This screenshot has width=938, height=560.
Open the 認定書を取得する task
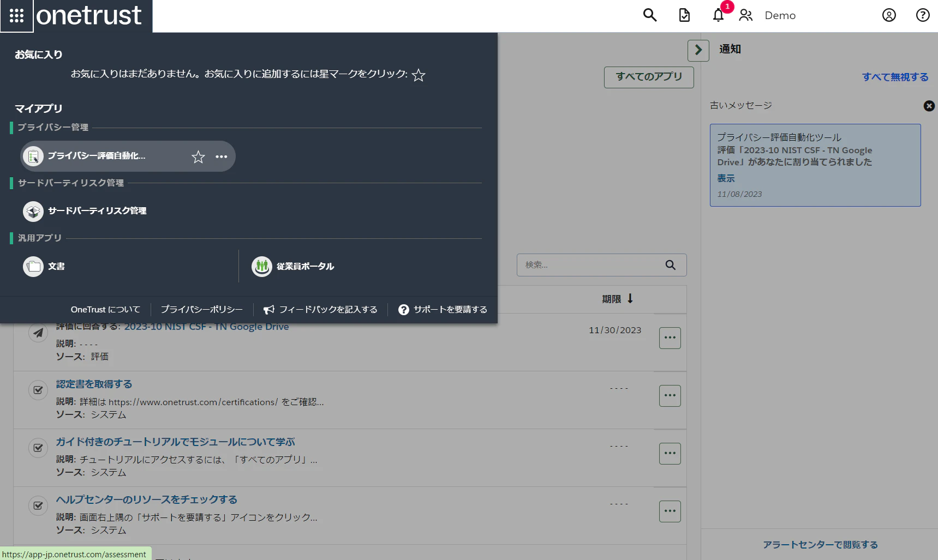tap(94, 384)
